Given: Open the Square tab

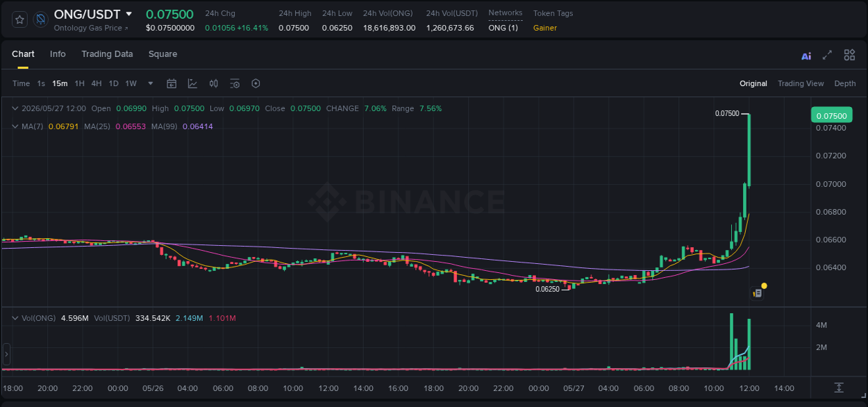Looking at the screenshot, I should click(x=162, y=54).
